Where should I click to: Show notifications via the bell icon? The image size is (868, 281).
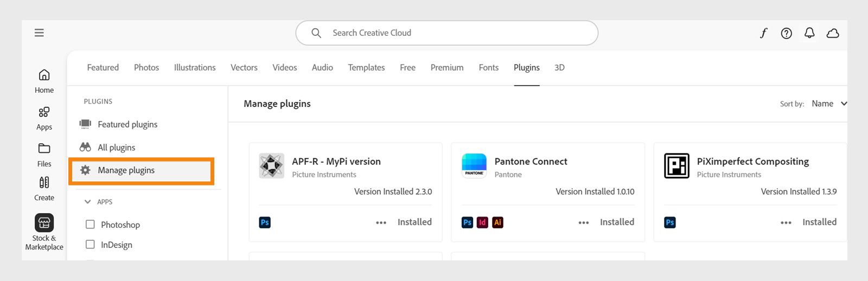tap(809, 33)
